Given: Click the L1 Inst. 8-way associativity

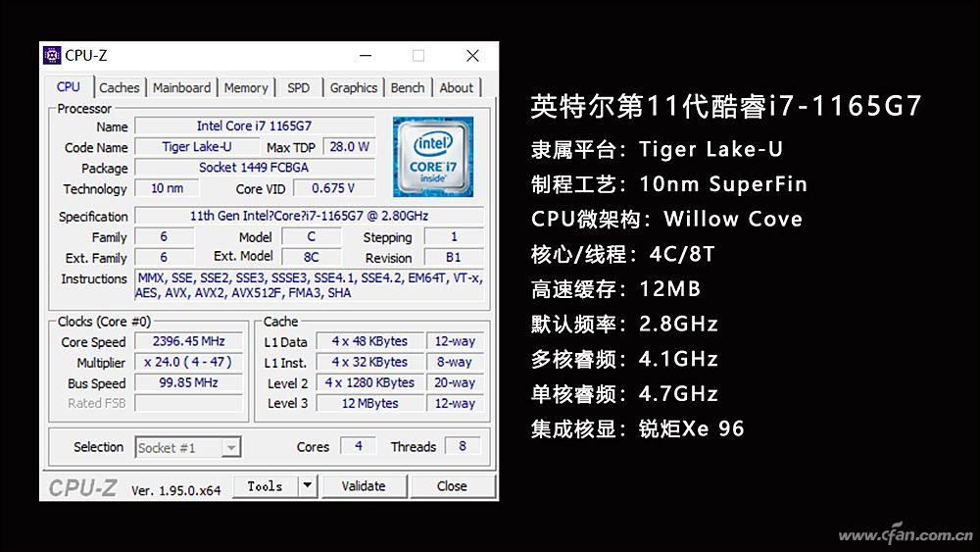Looking at the screenshot, I should click(455, 362).
